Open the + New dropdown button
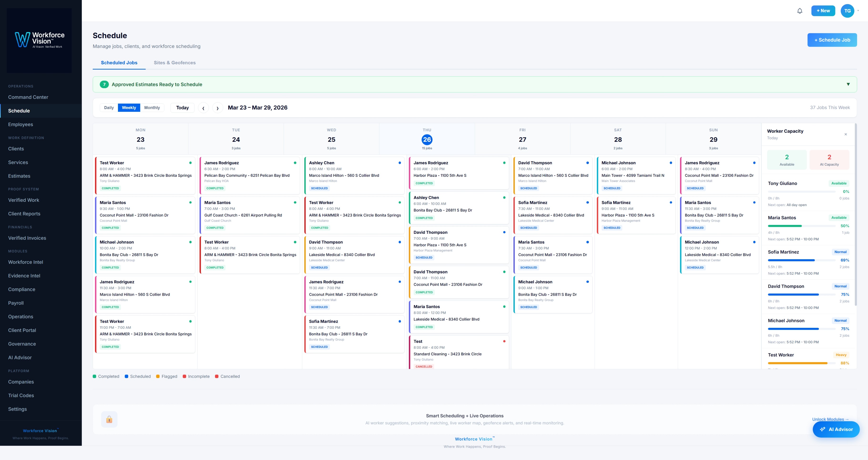 pyautogui.click(x=823, y=11)
